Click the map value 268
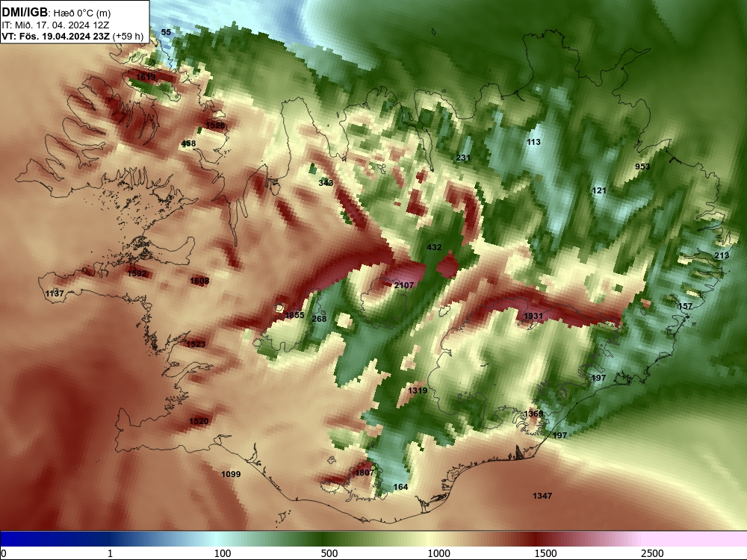This screenshot has height=560, width=747. 319,319
